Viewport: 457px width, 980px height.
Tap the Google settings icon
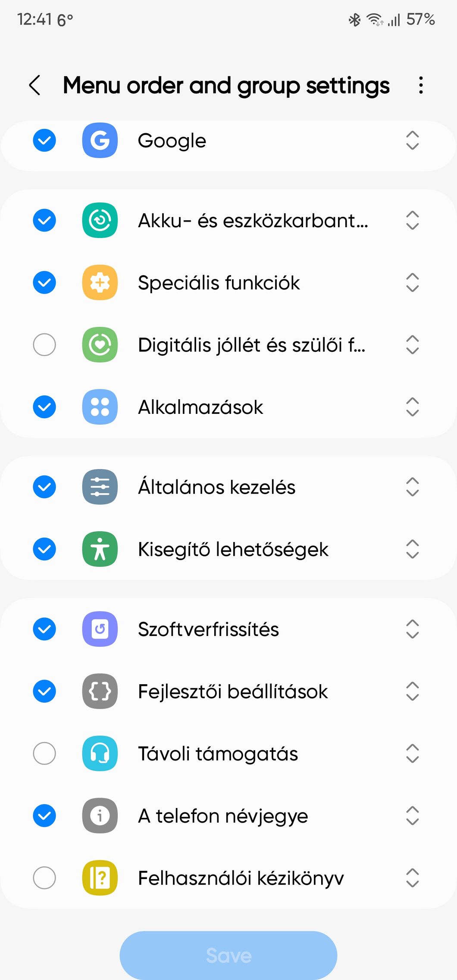(100, 141)
